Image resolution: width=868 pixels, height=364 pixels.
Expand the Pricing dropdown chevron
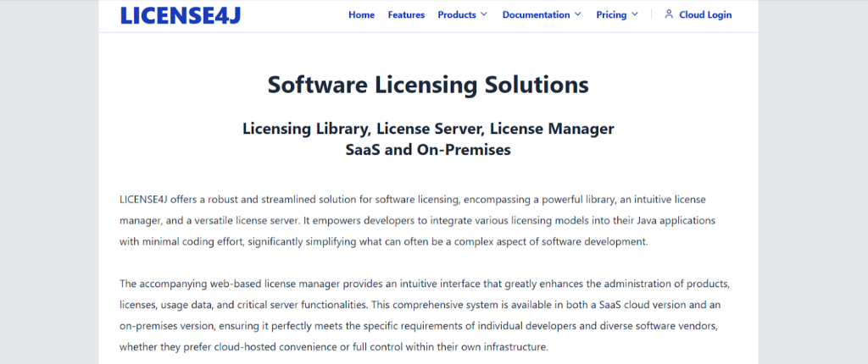634,14
